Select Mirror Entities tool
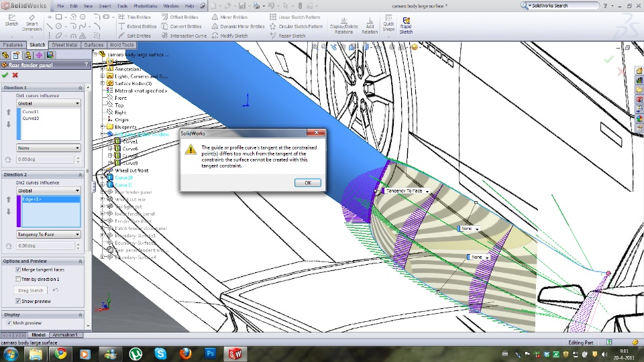The image size is (644, 362). pos(229,17)
